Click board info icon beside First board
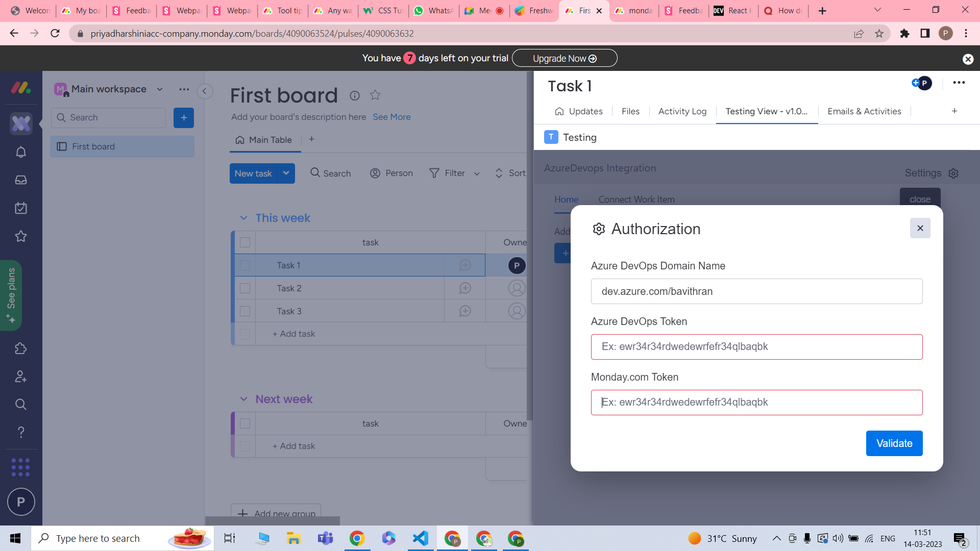Viewport: 980px width, 551px height. [355, 95]
